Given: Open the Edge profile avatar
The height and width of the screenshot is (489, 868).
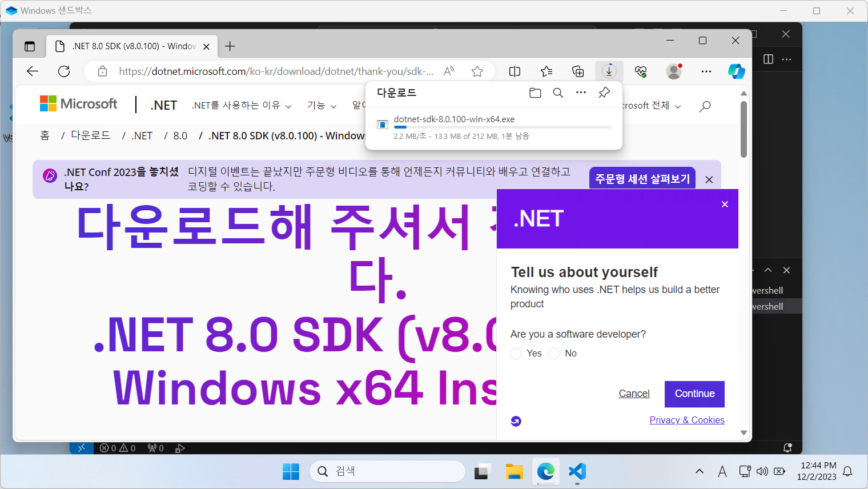Looking at the screenshot, I should (674, 71).
